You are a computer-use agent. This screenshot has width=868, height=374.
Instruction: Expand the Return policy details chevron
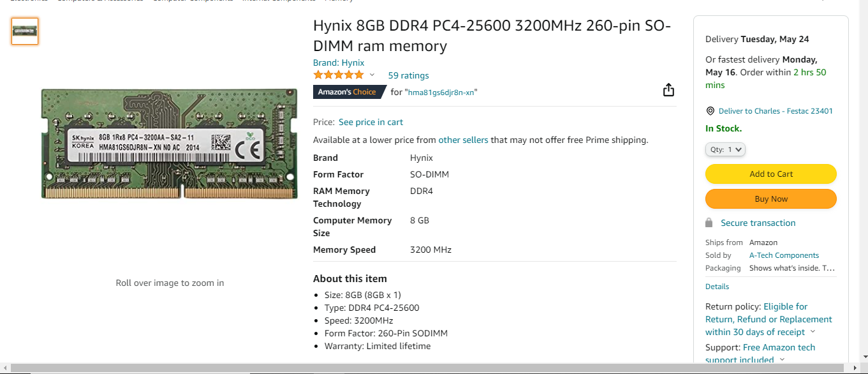[813, 332]
